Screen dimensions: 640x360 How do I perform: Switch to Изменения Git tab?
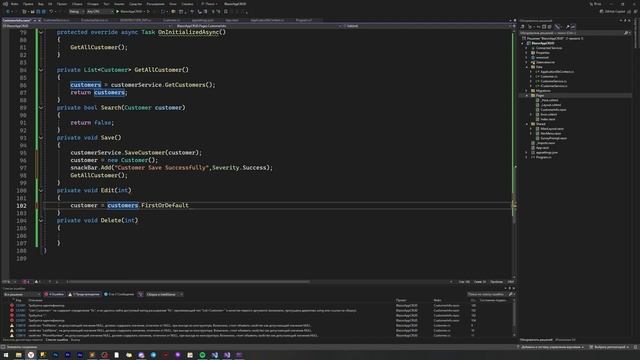pos(565,340)
